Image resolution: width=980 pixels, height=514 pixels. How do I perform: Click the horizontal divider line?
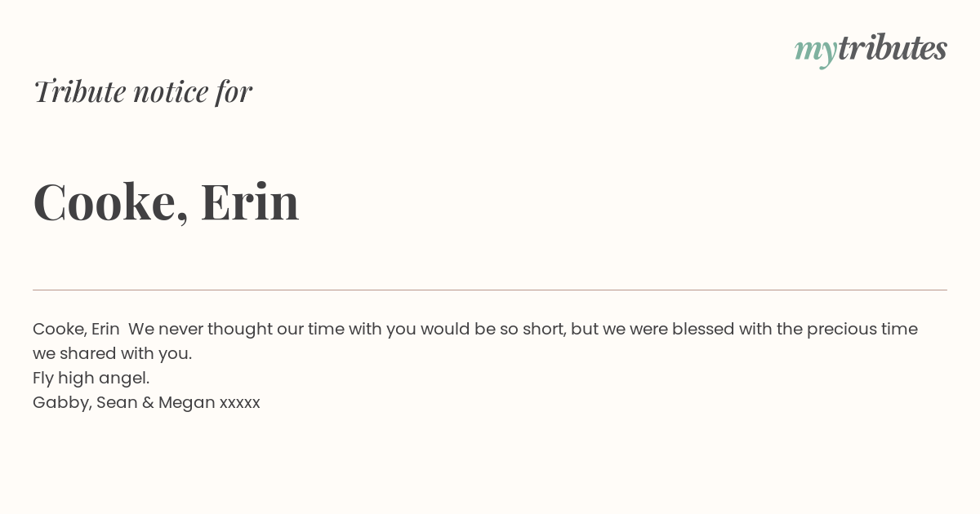click(x=490, y=290)
